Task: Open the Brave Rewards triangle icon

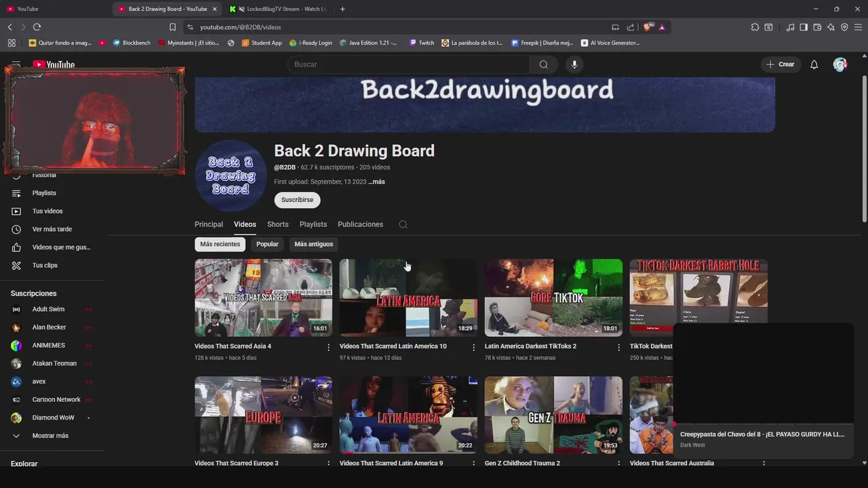Action: (x=662, y=27)
